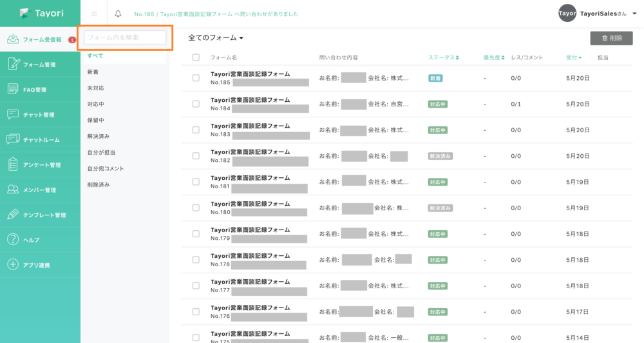Check the No.178 row checkbox

click(x=196, y=260)
